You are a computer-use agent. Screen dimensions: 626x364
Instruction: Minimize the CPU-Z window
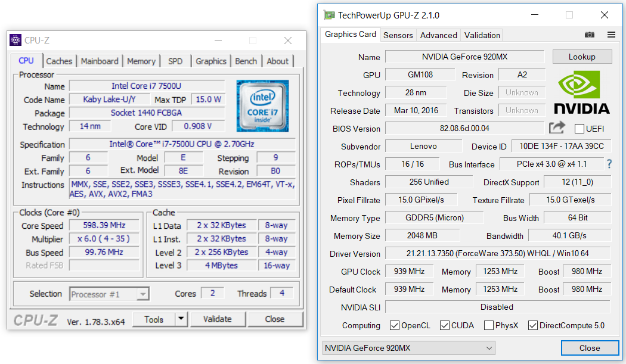(x=218, y=41)
